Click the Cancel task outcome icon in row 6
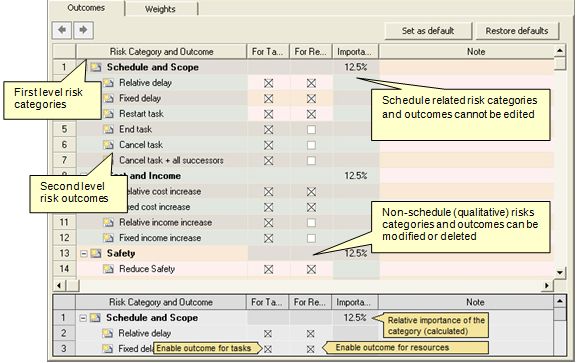Viewport: 577px width, 363px height. tap(108, 145)
